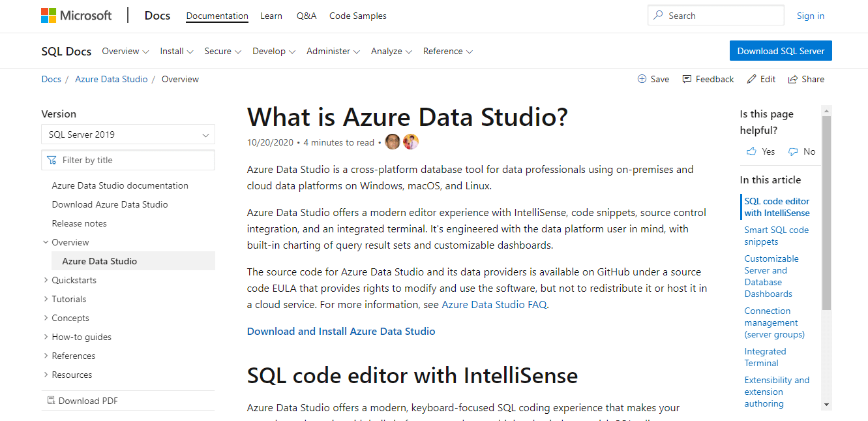Open the Reference dropdown menu
The height and width of the screenshot is (421, 868).
(x=448, y=51)
